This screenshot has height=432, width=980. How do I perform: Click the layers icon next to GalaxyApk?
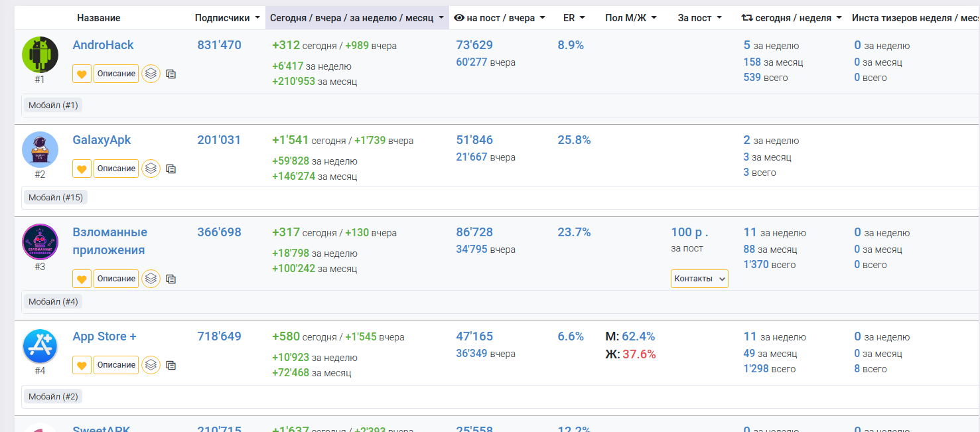[151, 169]
